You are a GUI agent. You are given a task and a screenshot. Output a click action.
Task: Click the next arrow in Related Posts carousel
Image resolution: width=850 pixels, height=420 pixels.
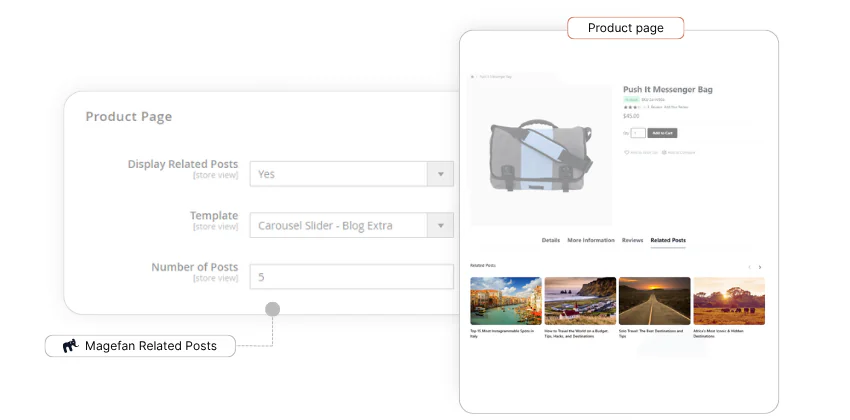pos(760,267)
